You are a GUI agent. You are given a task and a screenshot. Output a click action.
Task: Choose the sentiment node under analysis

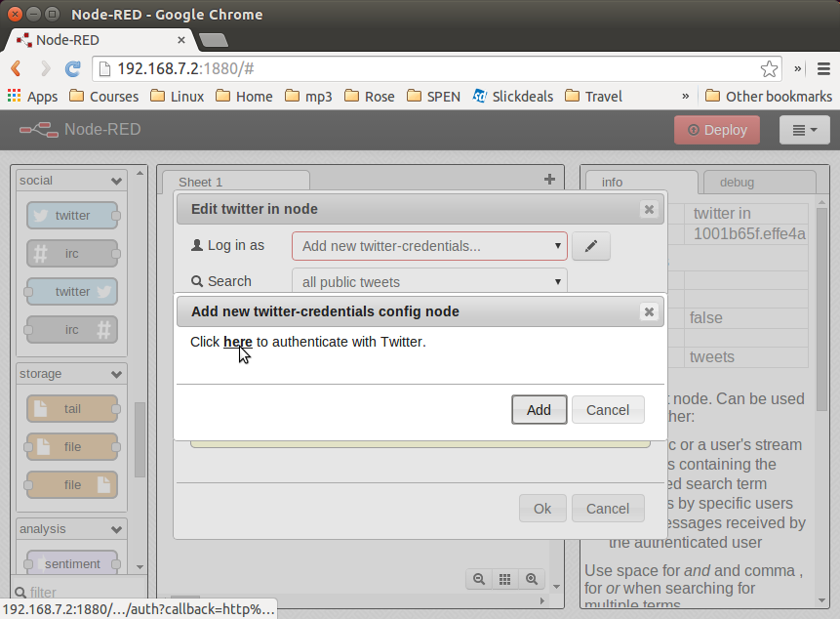tap(70, 563)
